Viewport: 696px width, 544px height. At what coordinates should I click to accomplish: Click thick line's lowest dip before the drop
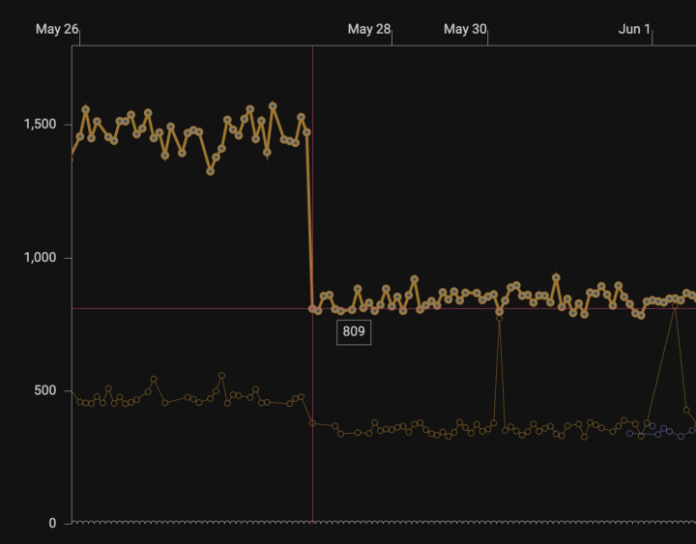click(x=210, y=171)
